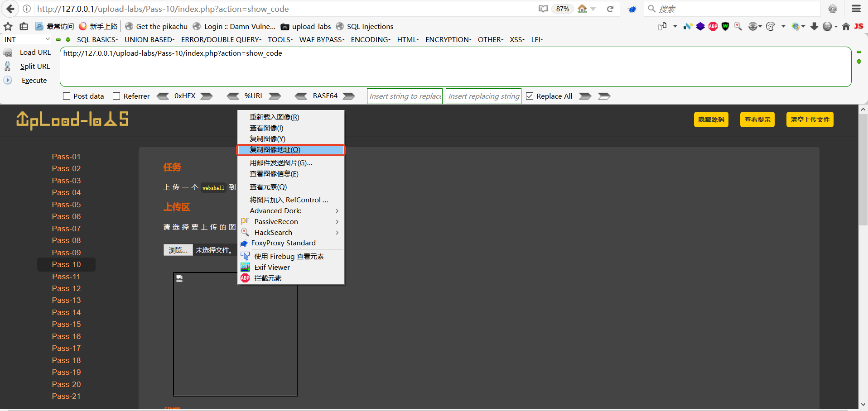Click the green W shield extension icon
The width and height of the screenshot is (868, 411).
coord(725,26)
